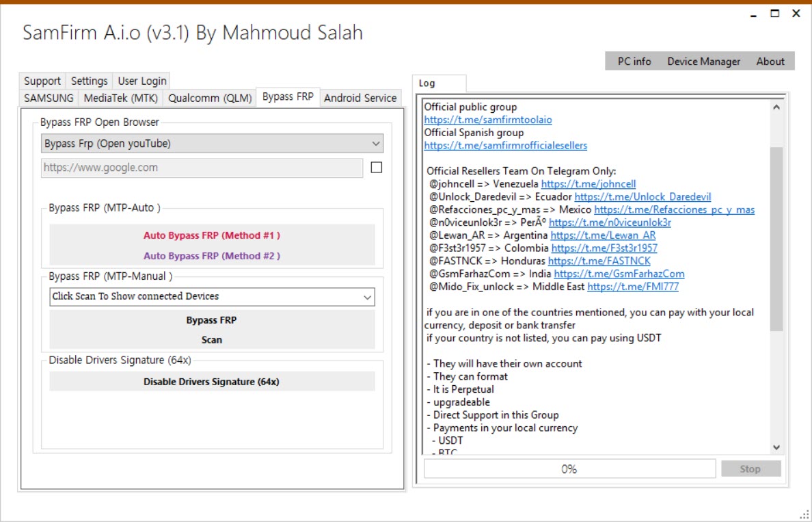This screenshot has width=812, height=522.
Task: Click the '- USDT' log line
Action: 448,441
